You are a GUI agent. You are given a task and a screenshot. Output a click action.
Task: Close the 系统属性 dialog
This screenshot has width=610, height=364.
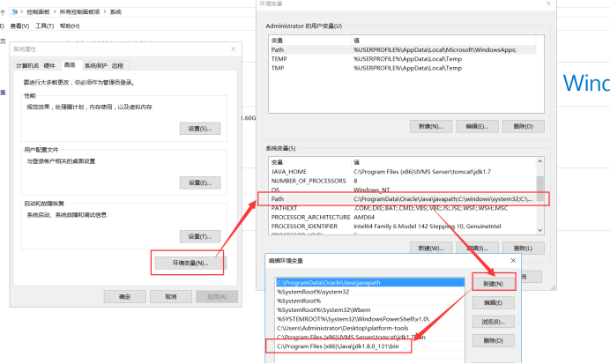tap(234, 49)
